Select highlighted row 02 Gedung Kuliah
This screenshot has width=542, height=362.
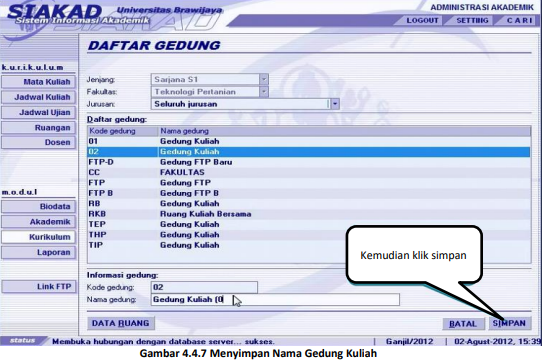click(309, 151)
